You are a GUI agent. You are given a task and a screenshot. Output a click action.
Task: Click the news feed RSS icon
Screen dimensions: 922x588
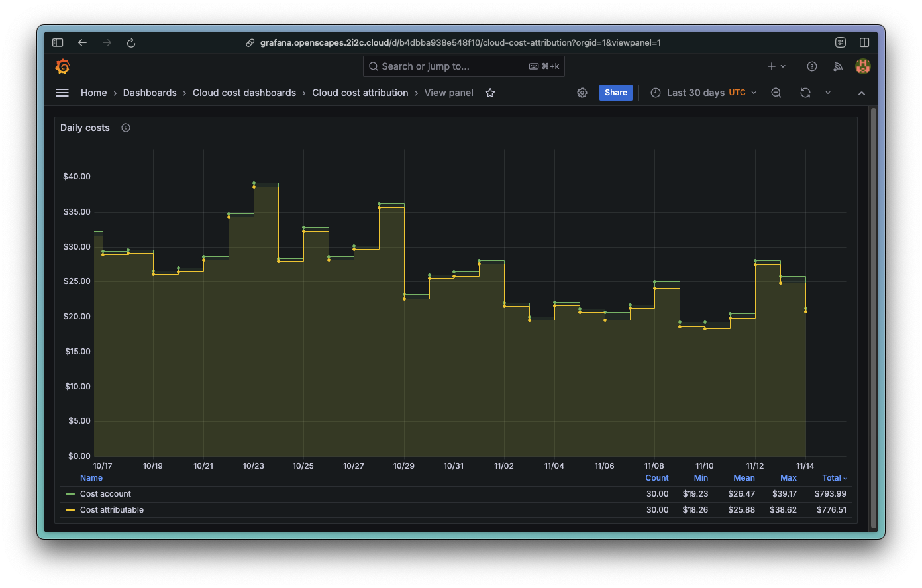837,66
